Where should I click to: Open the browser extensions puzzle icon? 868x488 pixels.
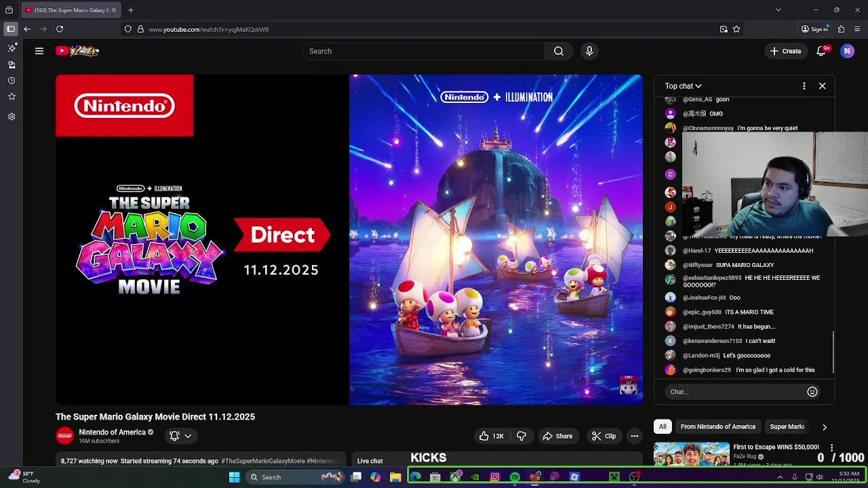pyautogui.click(x=842, y=29)
